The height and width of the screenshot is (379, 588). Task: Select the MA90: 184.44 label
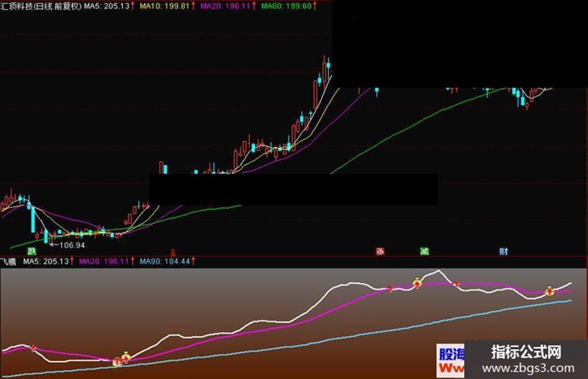click(165, 261)
